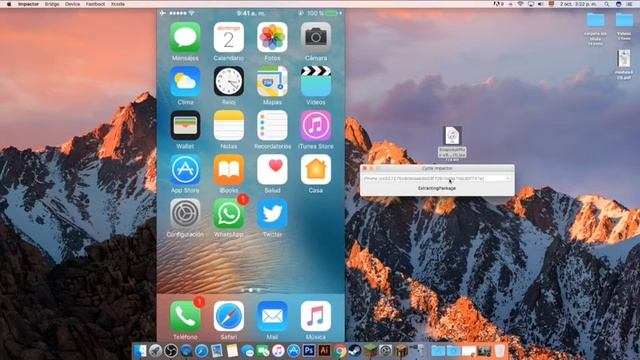The image size is (640, 360).
Task: Open Spotlight search in menu bar
Action: point(607,4)
